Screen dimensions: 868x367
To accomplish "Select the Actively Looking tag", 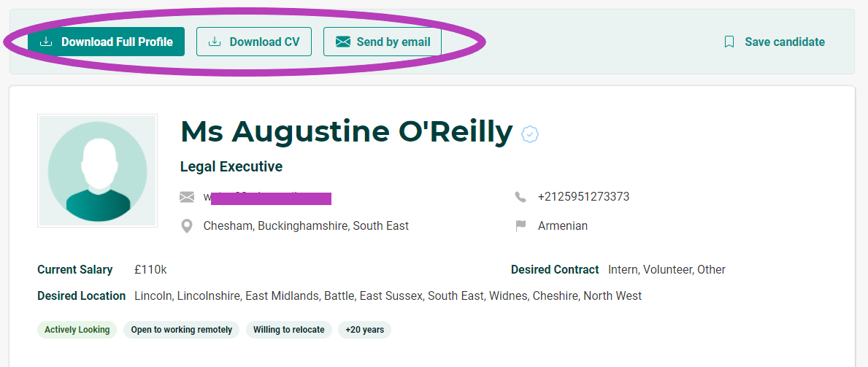I will coord(77,330).
